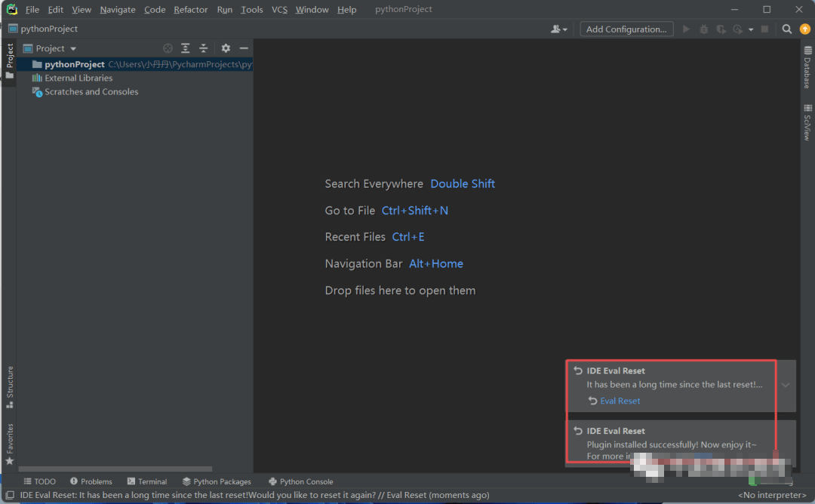This screenshot has height=504, width=815.
Task: Click the No interpreter selector in status bar
Action: point(772,496)
